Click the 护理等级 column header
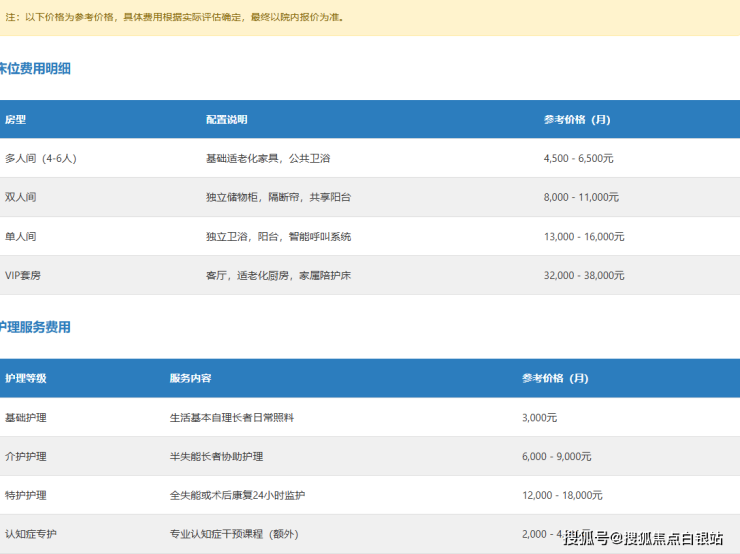Screen dimensions: 740x554 (25, 378)
